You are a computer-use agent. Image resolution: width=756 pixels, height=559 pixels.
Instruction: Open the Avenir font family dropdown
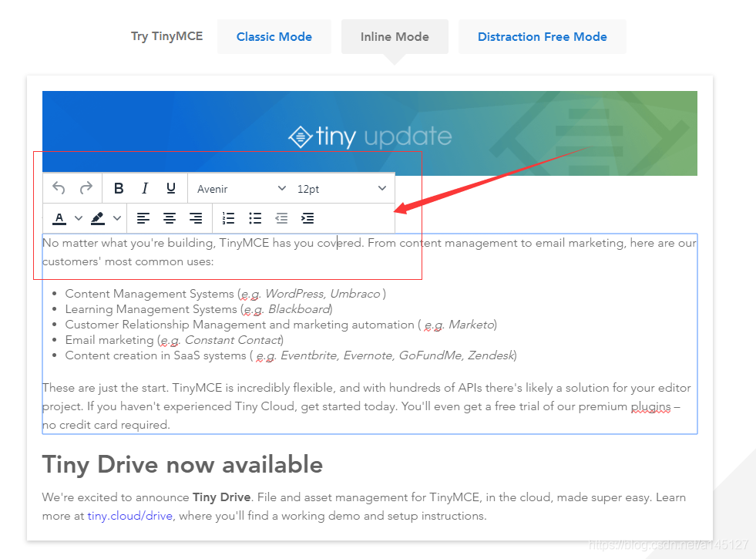coord(241,189)
